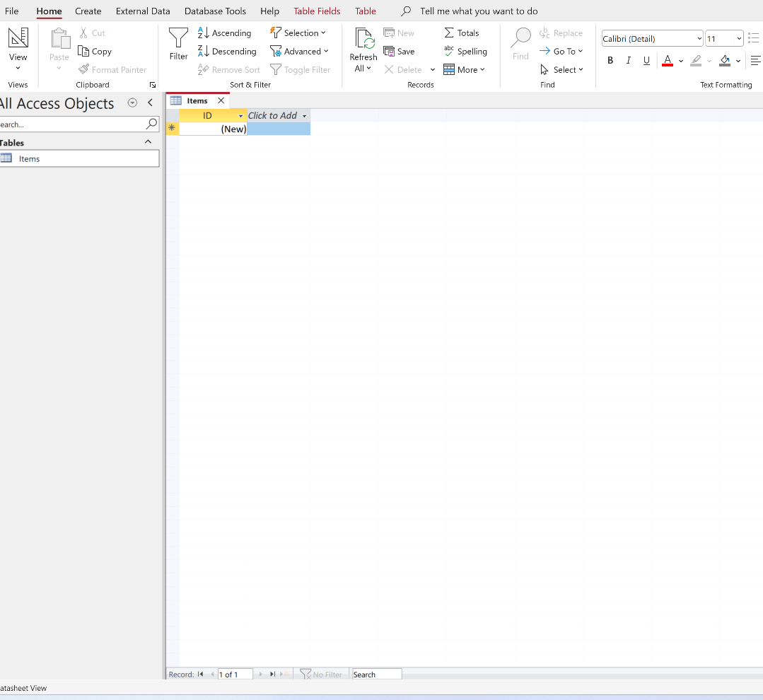Sort records Ascending
Image resolution: width=763 pixels, height=700 pixels.
tap(225, 33)
